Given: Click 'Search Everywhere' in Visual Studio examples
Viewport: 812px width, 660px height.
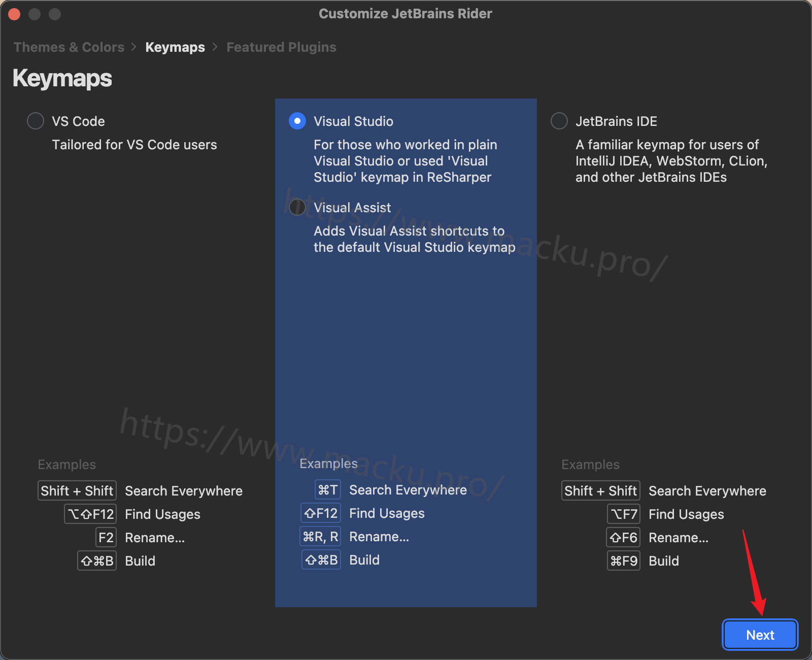Looking at the screenshot, I should pos(408,490).
